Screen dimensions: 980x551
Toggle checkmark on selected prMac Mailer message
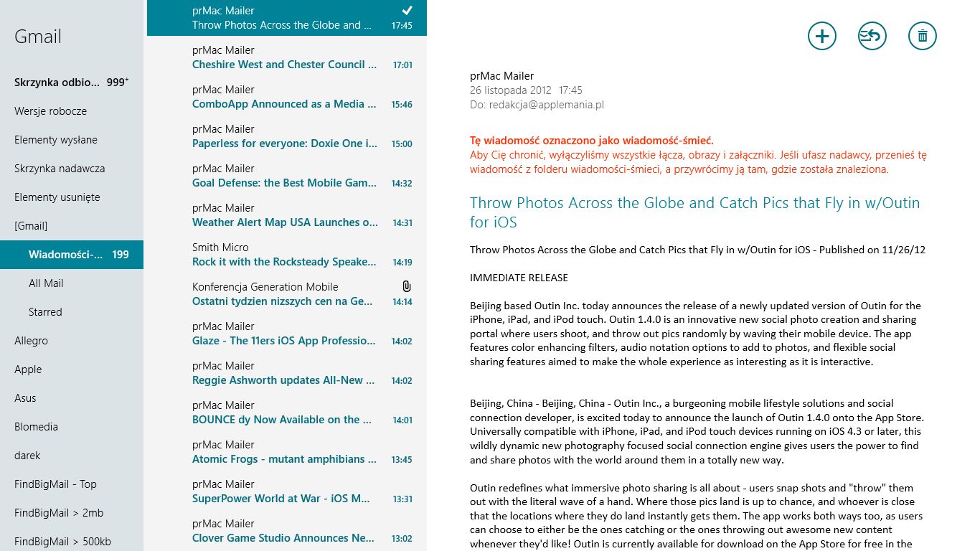(x=407, y=10)
